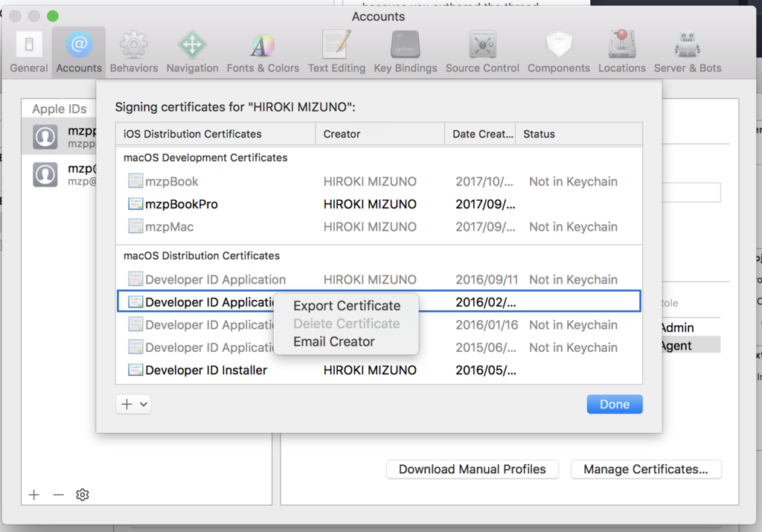The height and width of the screenshot is (532, 762).
Task: Choose Export Certificate from context menu
Action: (x=347, y=306)
